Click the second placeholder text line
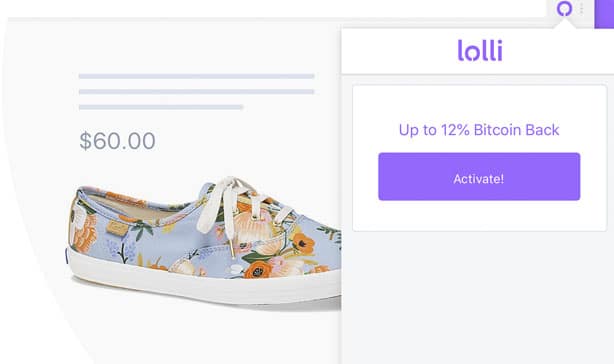This screenshot has height=364, width=614. [197, 92]
